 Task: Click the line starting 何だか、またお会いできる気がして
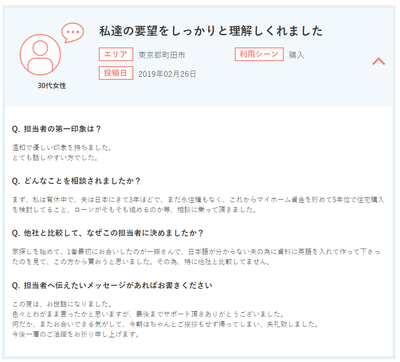click(165, 324)
